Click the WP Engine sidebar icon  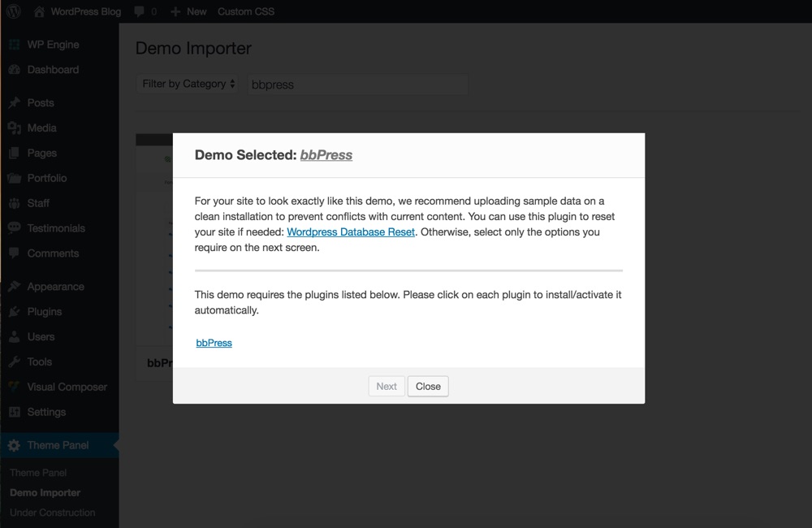pyautogui.click(x=15, y=45)
